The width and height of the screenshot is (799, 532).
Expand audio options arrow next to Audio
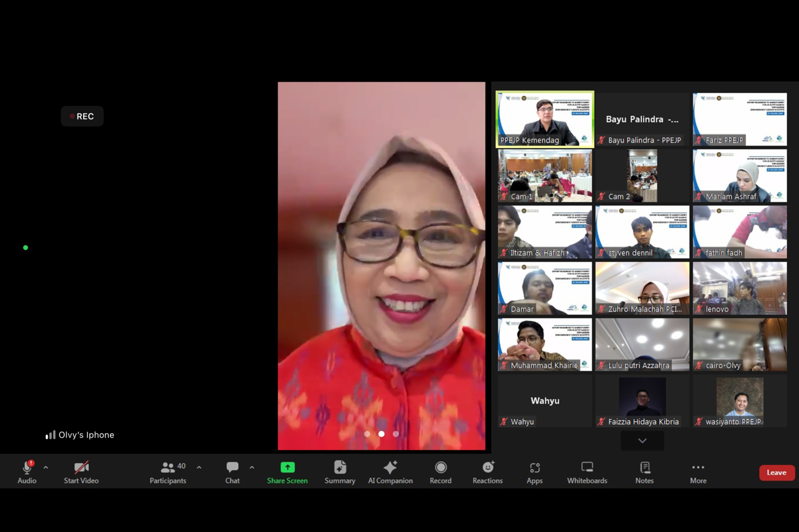46,467
